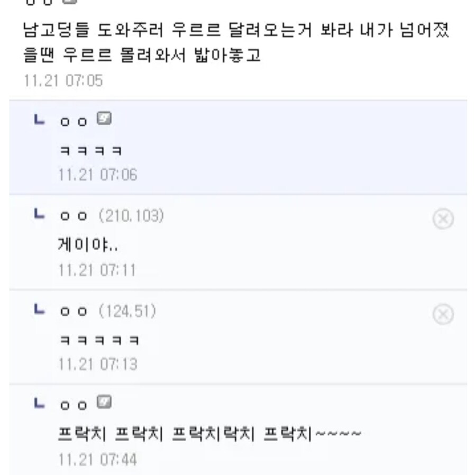
Task: Click the 프락치 프락치 comment text
Action: (x=209, y=434)
